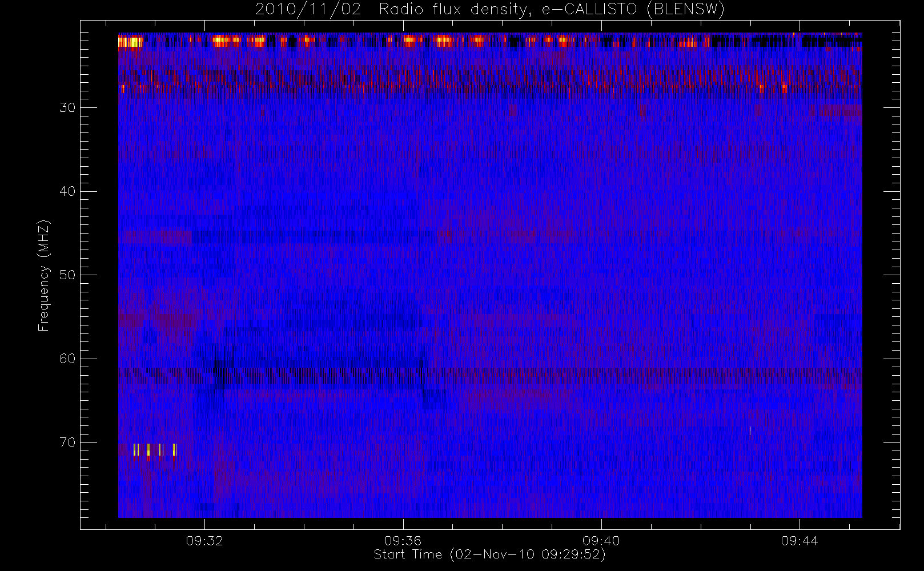Click the 60 MHz frequency tick label

point(67,359)
